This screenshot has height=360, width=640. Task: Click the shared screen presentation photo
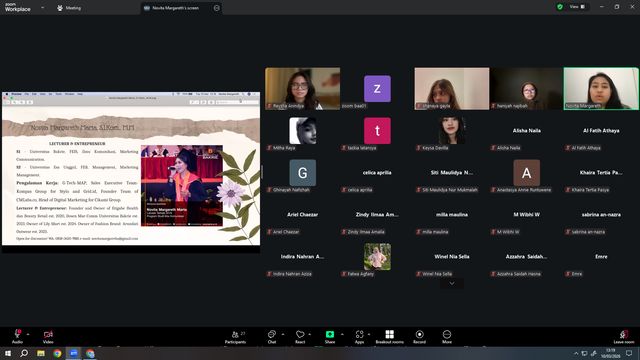click(182, 186)
